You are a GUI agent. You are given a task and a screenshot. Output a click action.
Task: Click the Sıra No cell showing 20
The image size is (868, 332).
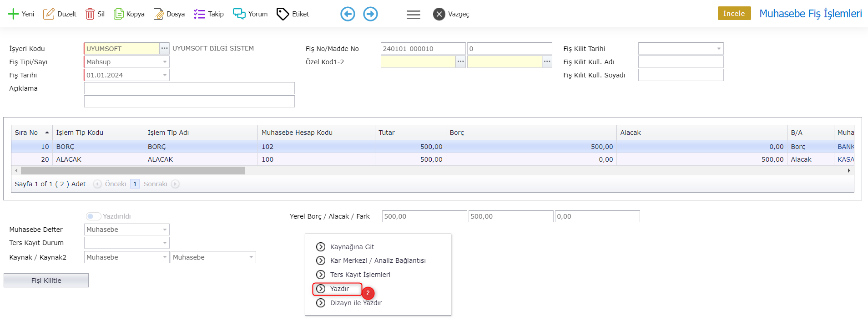32,159
